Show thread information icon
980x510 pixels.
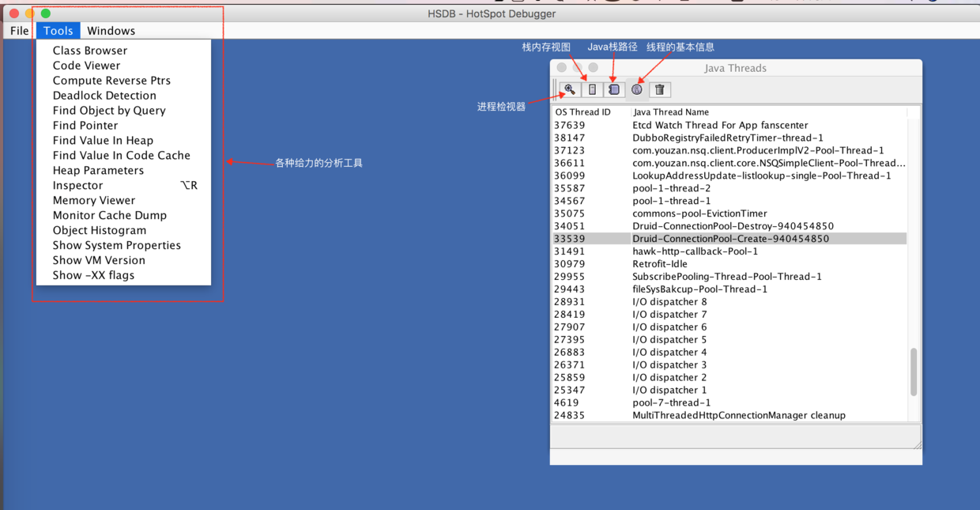pos(637,90)
